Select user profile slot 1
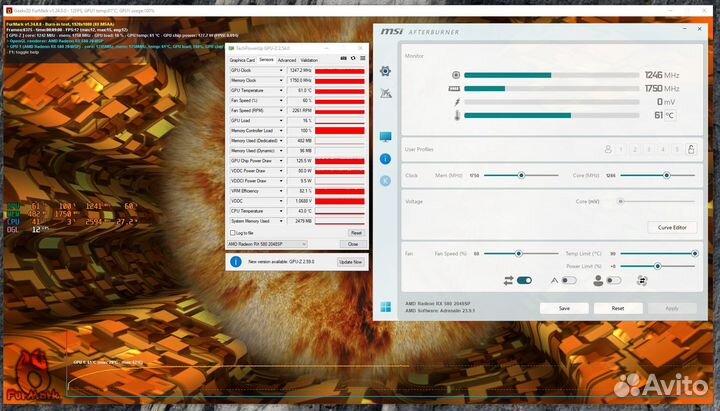Image resolution: width=720 pixels, height=411 pixels. click(x=621, y=149)
